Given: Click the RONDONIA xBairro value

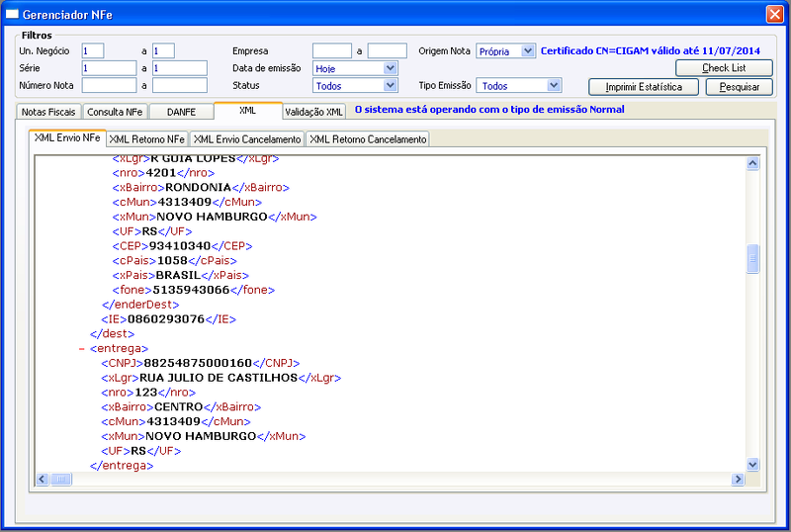Looking at the screenshot, I should pos(199,187).
